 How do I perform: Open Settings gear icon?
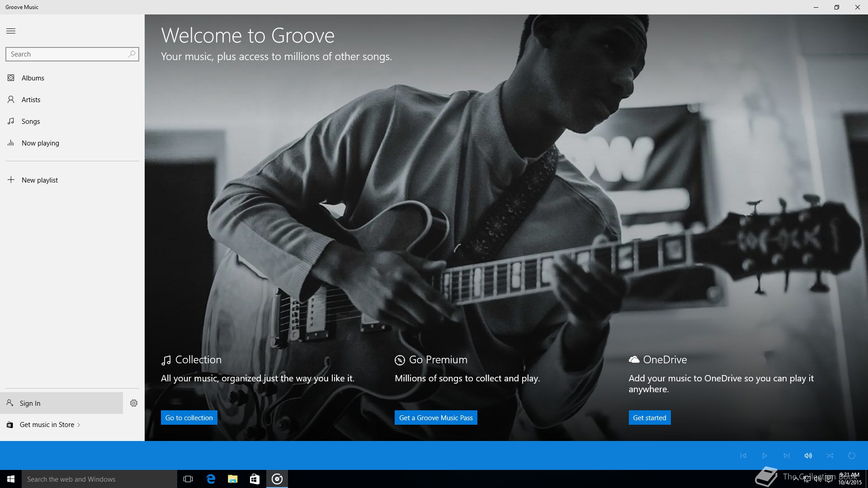coord(134,403)
